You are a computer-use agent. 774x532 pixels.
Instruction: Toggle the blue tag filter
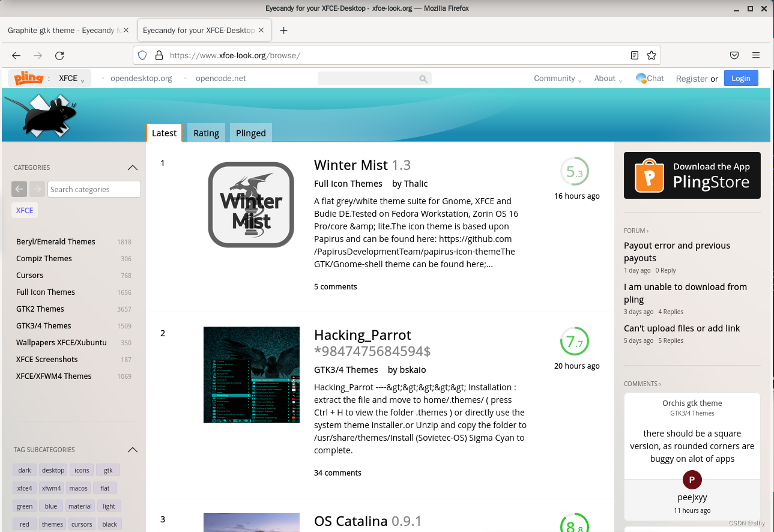click(51, 506)
